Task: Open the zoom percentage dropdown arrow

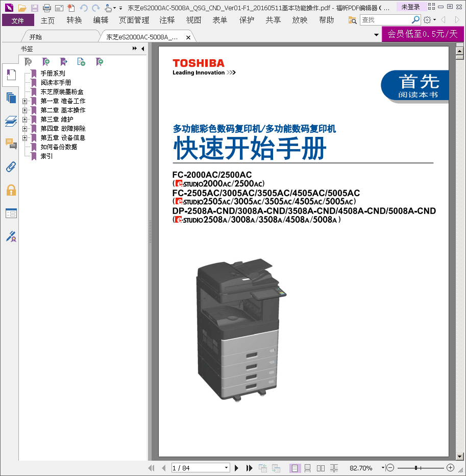Action: 383,468
